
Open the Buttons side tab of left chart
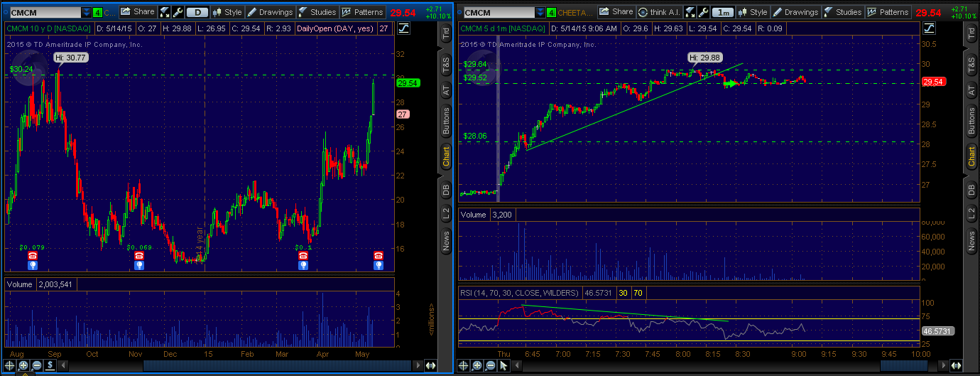coord(446,122)
